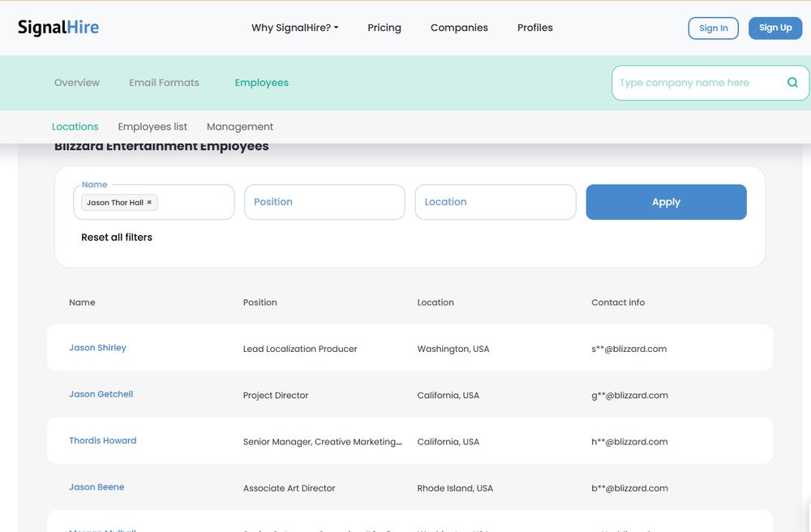Open the Profiles menu item

(x=534, y=28)
